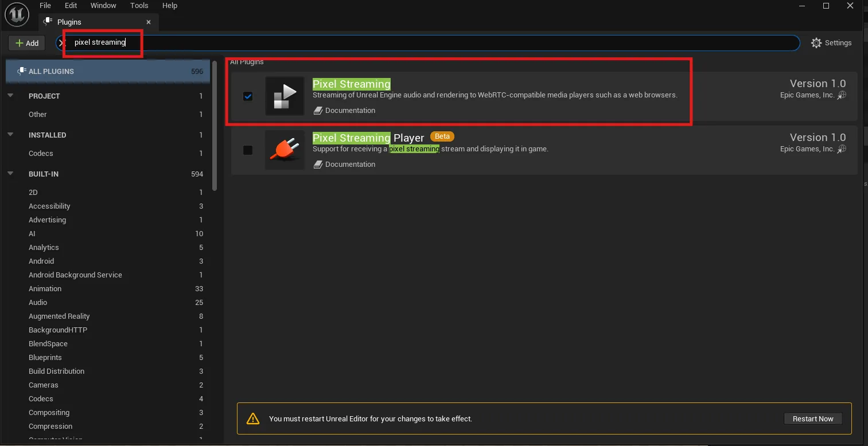The width and height of the screenshot is (868, 446).
Task: Click the All Plugins category icon
Action: [x=21, y=71]
